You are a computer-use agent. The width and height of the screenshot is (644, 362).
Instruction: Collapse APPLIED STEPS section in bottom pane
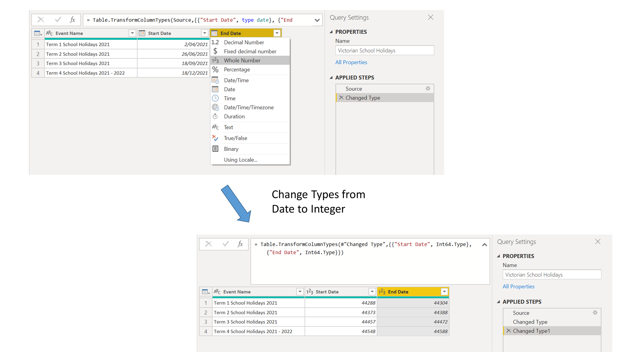pyautogui.click(x=498, y=302)
